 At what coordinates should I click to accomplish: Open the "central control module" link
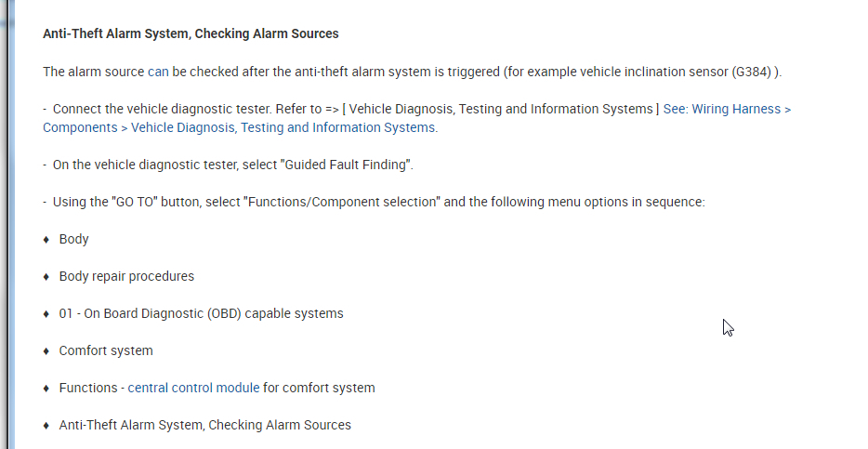click(x=193, y=388)
